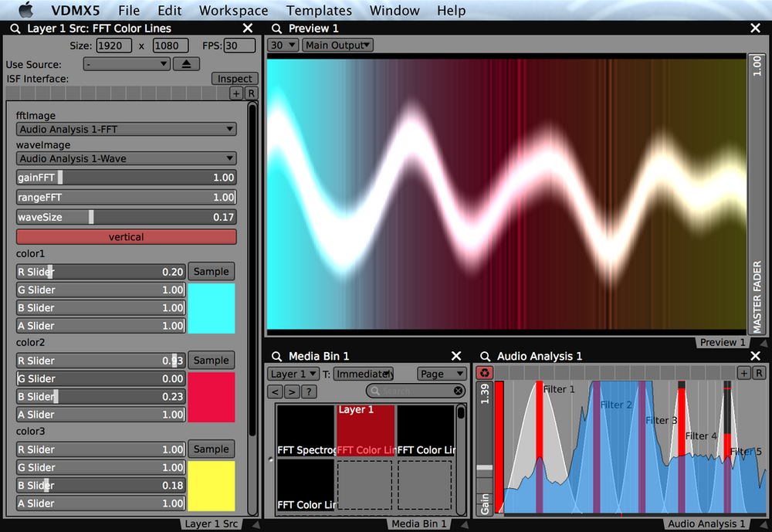
Task: Click the R button in Audio Analysis toolbar
Action: click(759, 373)
